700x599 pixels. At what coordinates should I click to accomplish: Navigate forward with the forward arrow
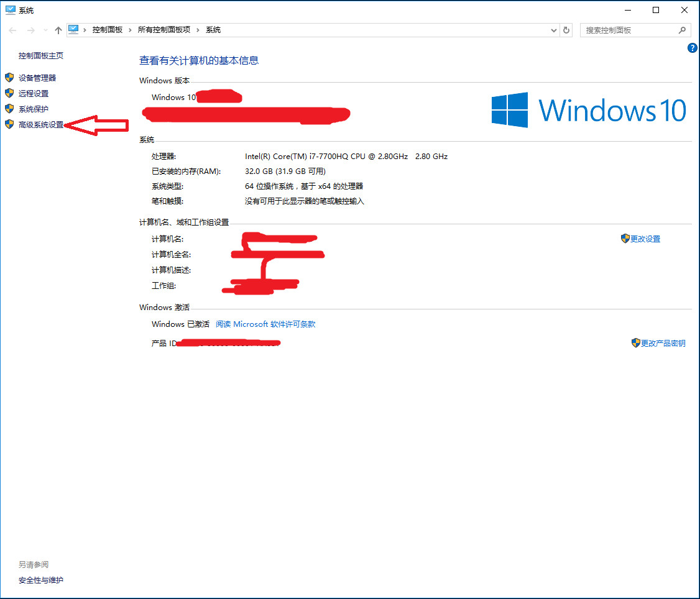coord(31,30)
